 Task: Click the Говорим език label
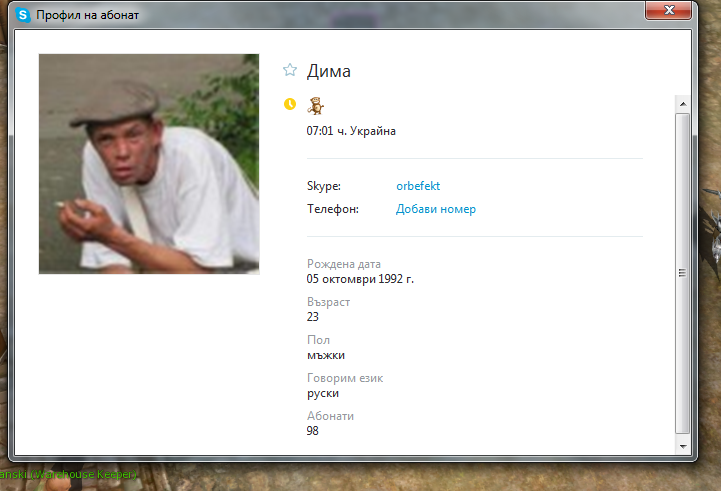click(x=345, y=378)
